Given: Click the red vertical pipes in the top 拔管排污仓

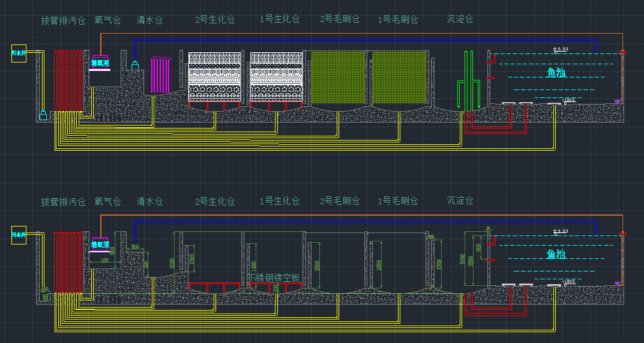Looking at the screenshot, I should pos(68,80).
